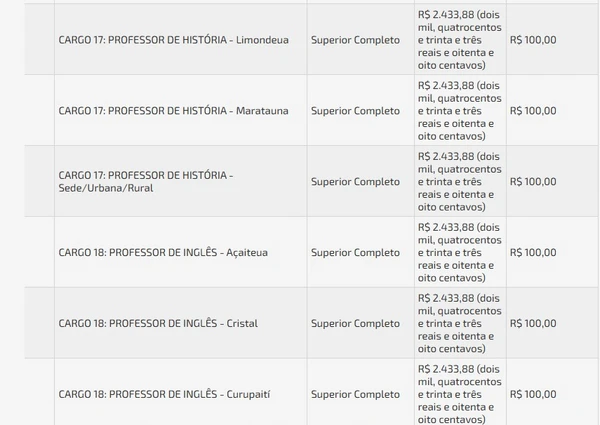Select Superior Completo in the Cristal row
The width and height of the screenshot is (600, 425).
pos(355,323)
